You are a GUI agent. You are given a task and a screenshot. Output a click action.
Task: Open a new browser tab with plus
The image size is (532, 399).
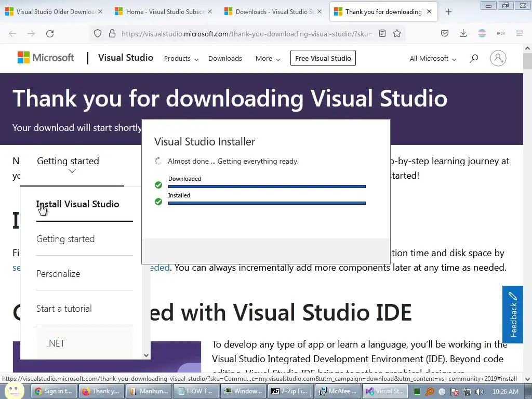(448, 12)
